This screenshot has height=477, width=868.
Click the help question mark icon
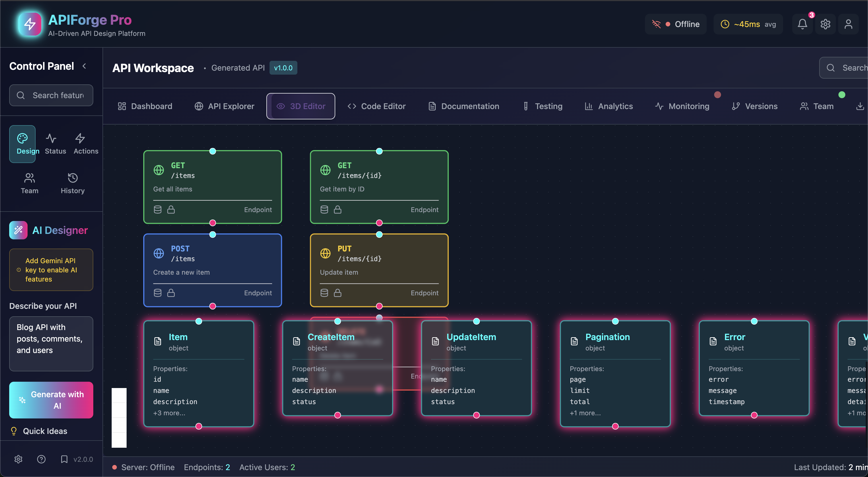click(x=41, y=459)
